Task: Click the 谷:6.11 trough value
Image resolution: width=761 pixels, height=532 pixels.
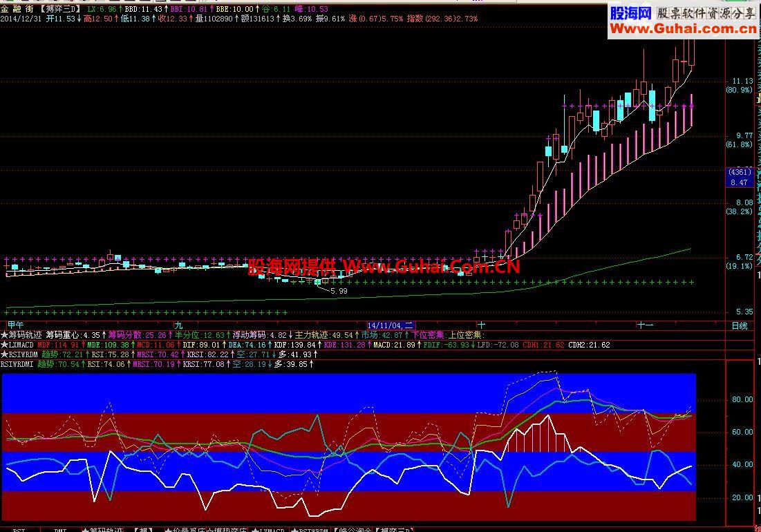Action: pyautogui.click(x=276, y=9)
